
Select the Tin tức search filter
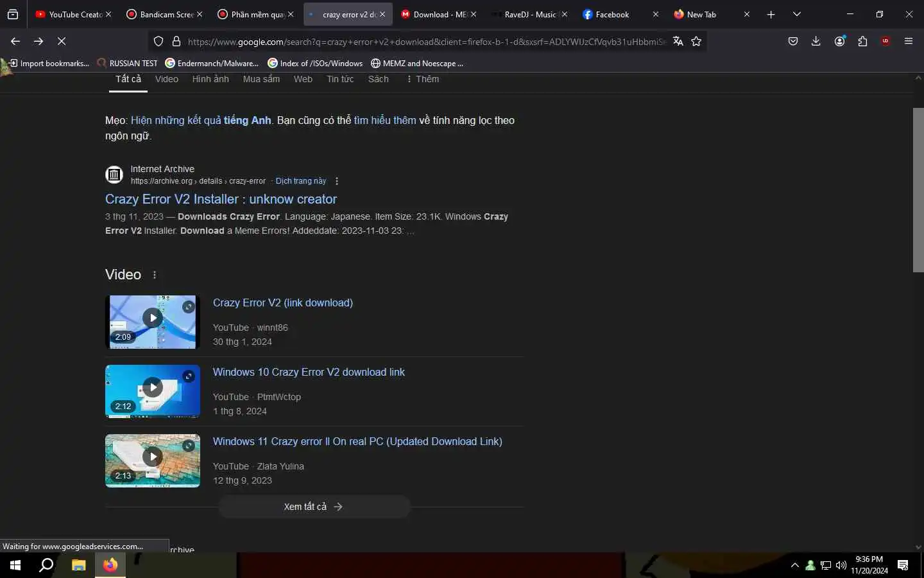point(340,79)
